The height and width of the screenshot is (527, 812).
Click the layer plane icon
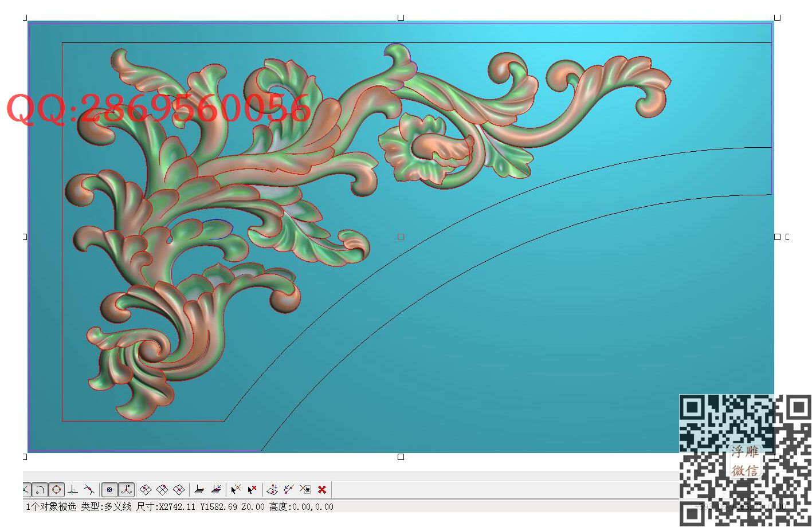[x=199, y=490]
